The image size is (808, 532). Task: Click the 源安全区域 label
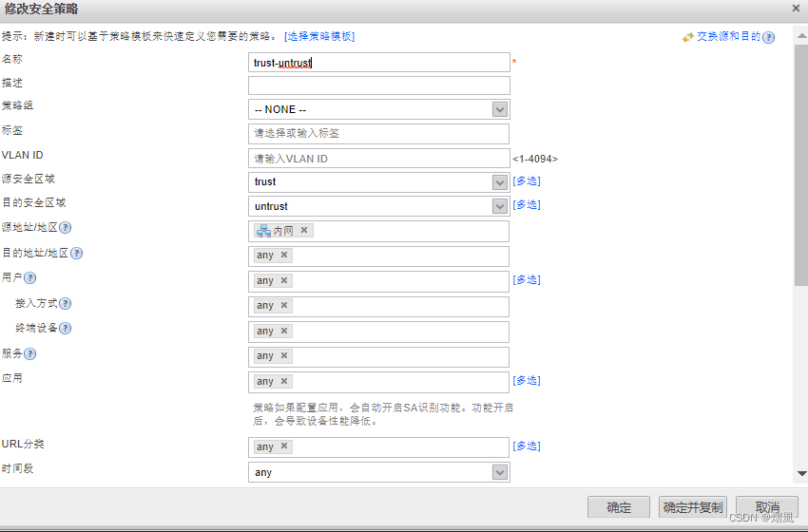[29, 179]
